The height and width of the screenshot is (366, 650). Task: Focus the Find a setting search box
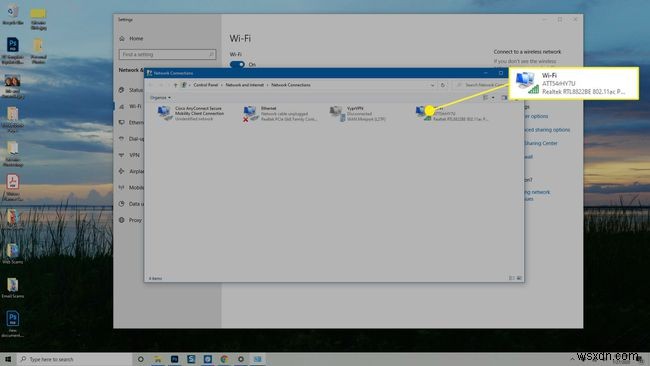tap(167, 54)
